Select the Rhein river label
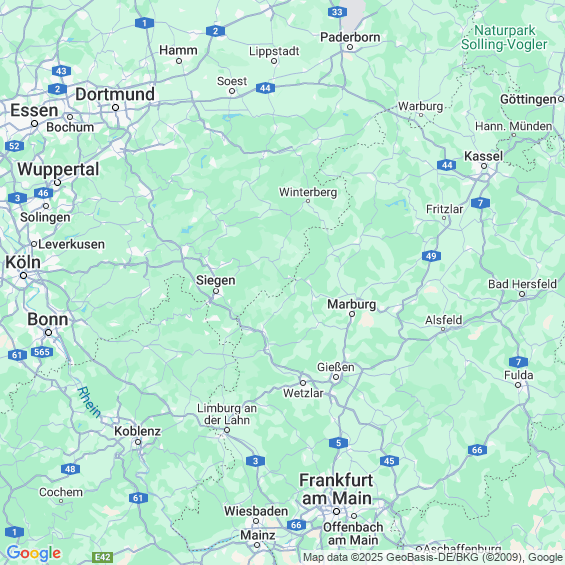565x565 pixels. (89, 402)
